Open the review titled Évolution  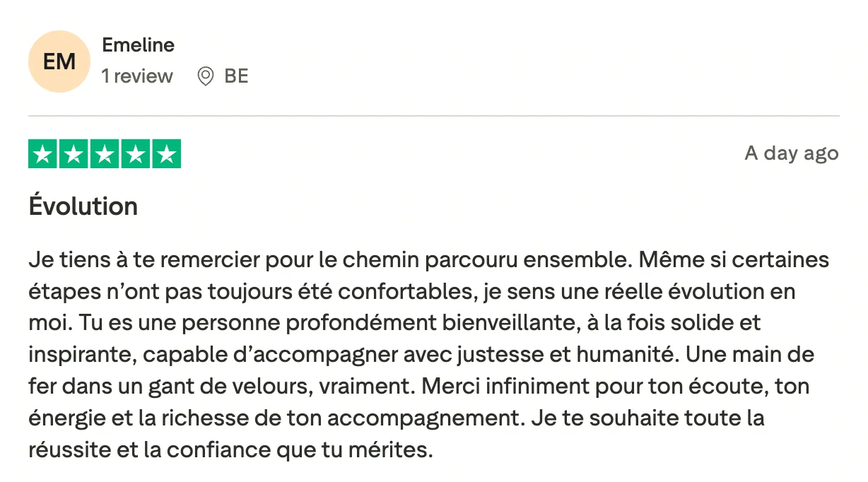coord(83,206)
